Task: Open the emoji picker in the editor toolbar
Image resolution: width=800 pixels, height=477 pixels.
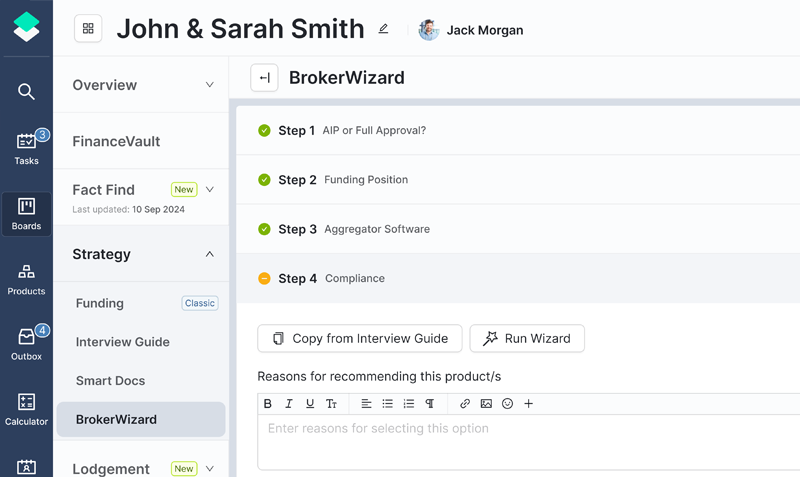Action: click(x=507, y=404)
